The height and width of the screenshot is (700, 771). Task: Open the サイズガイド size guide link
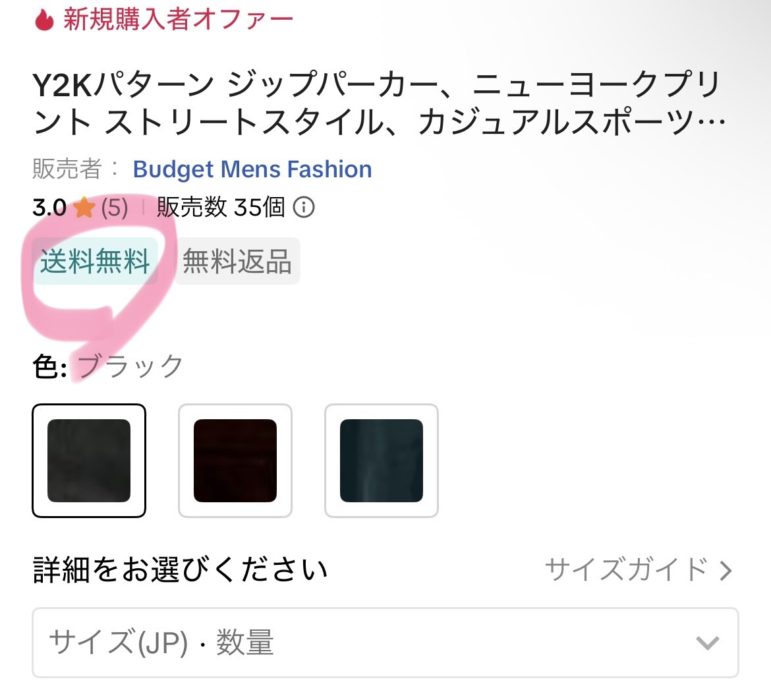coord(627,569)
